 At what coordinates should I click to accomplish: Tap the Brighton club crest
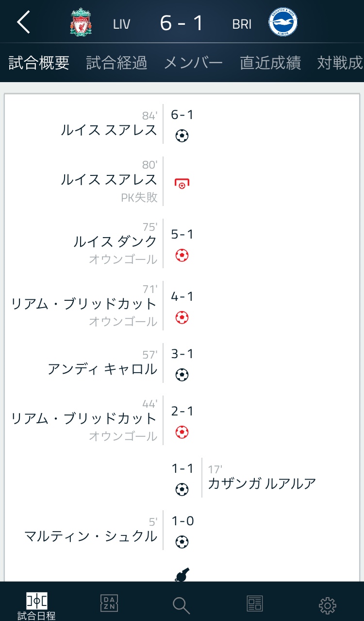(283, 22)
